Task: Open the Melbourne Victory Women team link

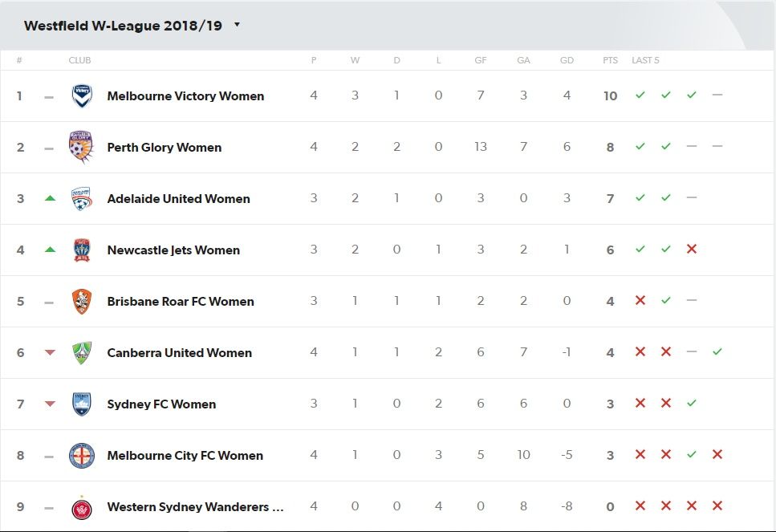Action: (185, 96)
